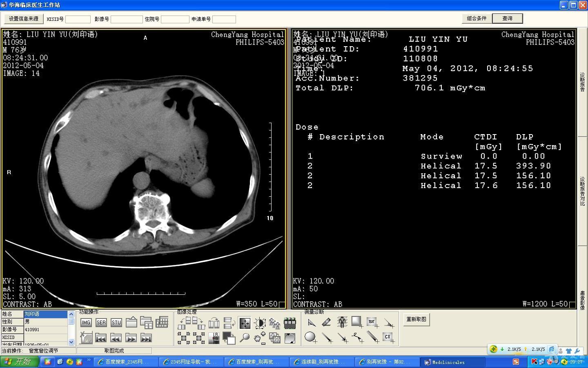Click the second four-corner squares icon
Screen dimensions: 588x368
point(199,338)
